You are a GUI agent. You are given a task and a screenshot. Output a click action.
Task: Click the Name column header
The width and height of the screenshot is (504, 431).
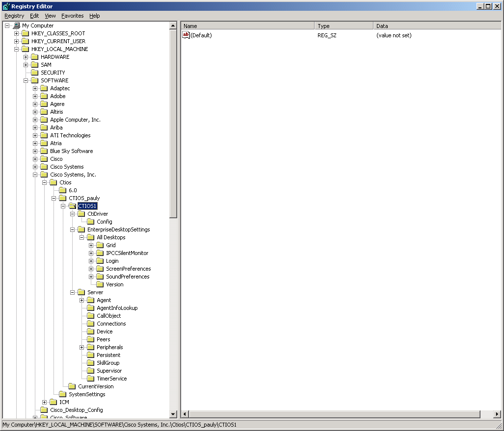[x=247, y=25]
